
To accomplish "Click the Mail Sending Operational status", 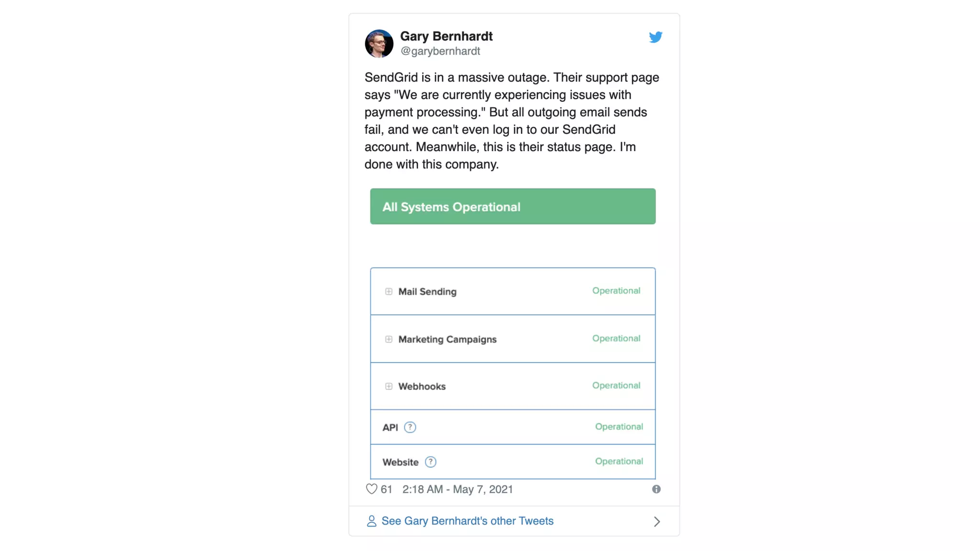I will click(x=616, y=291).
